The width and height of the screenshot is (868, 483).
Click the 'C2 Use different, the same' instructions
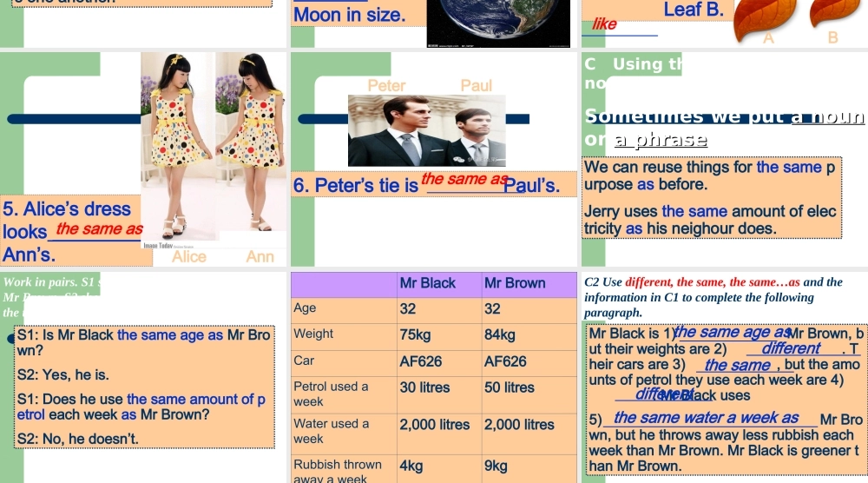713,296
